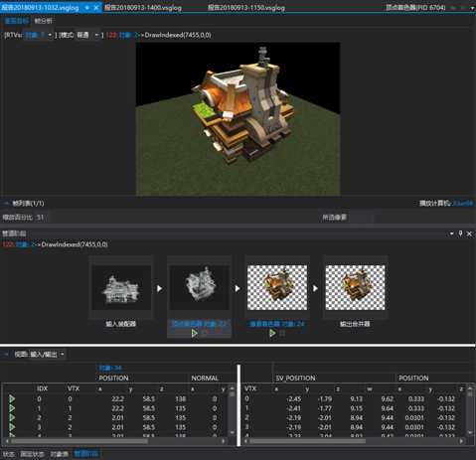
Task: Open the Pixel Shader stage thumbnail
Action: coord(277,287)
